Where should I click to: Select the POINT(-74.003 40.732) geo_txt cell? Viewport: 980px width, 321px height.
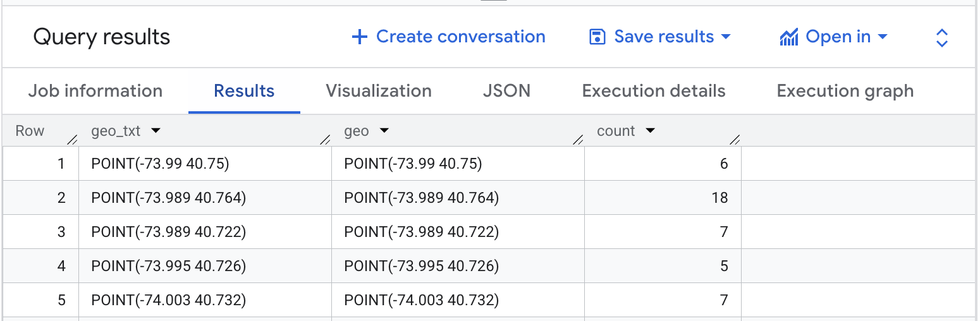click(x=168, y=300)
